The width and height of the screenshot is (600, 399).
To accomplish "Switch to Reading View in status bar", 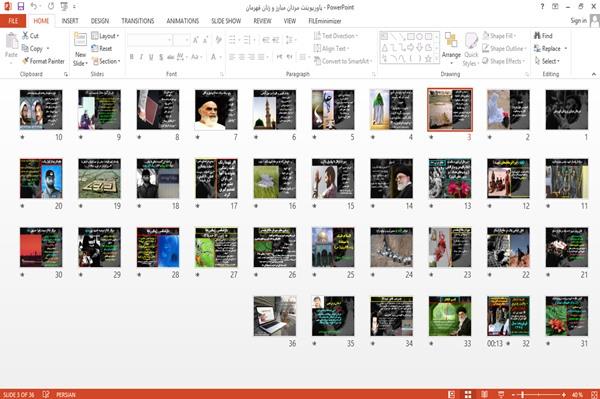I will coord(484,394).
